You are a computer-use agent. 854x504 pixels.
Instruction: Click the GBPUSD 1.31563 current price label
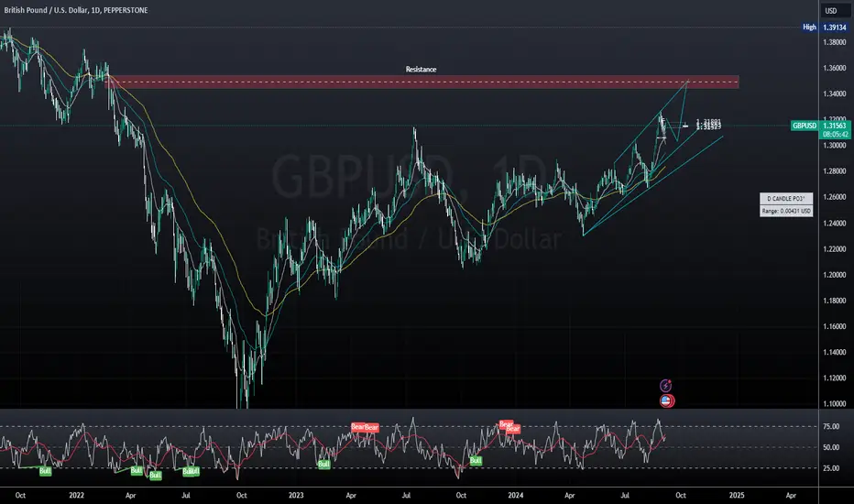820,126
